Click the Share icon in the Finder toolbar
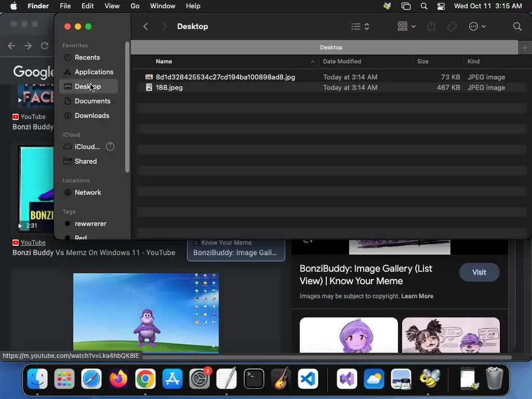Screen dimensions: 532x399 (x=431, y=26)
